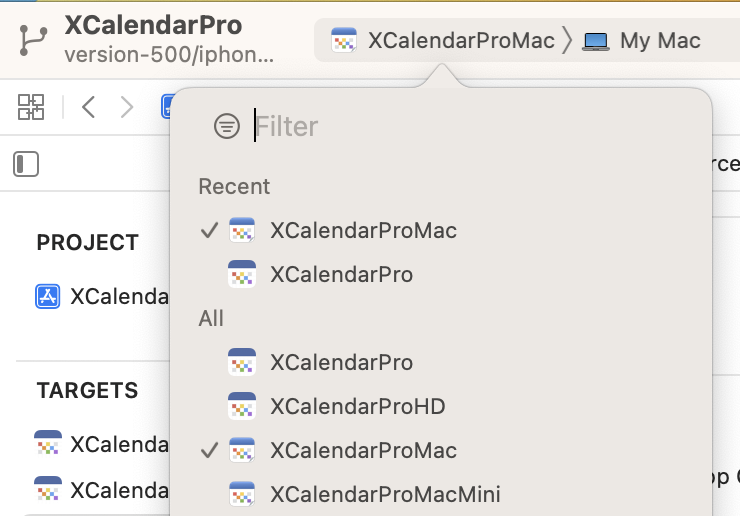The image size is (740, 516).
Task: Open the My Mac destination selector
Action: 643,41
